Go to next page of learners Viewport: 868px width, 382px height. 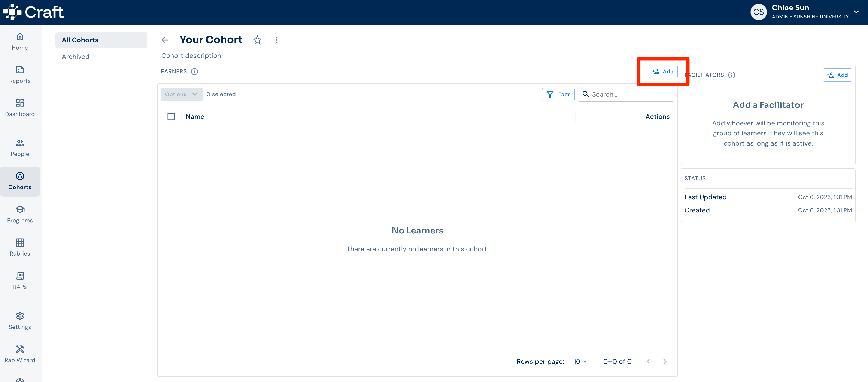pyautogui.click(x=665, y=361)
